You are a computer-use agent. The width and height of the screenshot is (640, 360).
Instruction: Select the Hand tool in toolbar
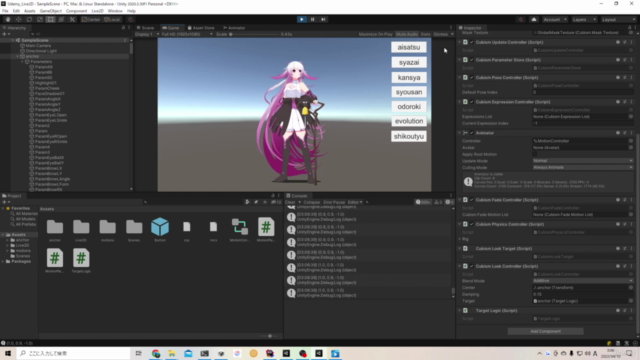8,19
